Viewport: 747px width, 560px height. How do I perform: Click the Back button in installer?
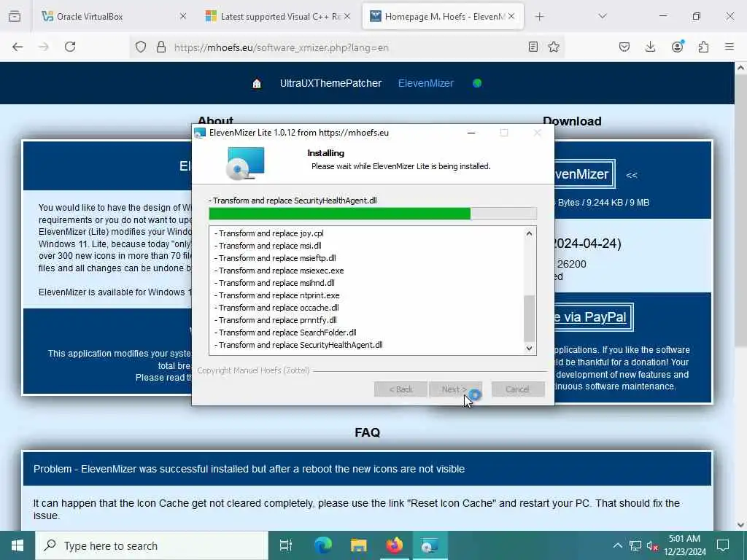pos(400,389)
